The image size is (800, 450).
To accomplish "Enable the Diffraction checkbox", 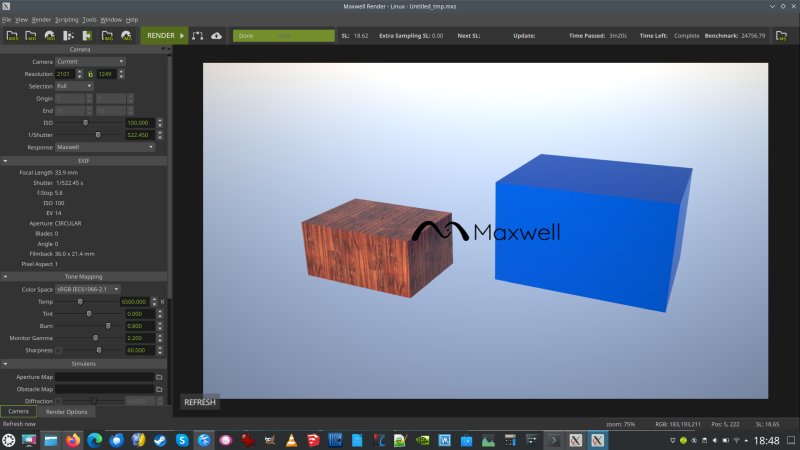I will point(58,401).
